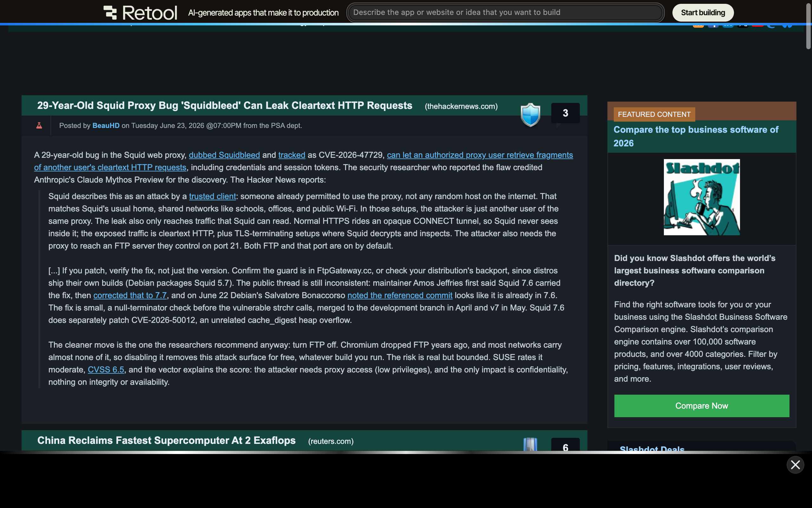Viewport: 812px width, 508px height.
Task: Follow the 'tracked' CVE link
Action: (291, 155)
